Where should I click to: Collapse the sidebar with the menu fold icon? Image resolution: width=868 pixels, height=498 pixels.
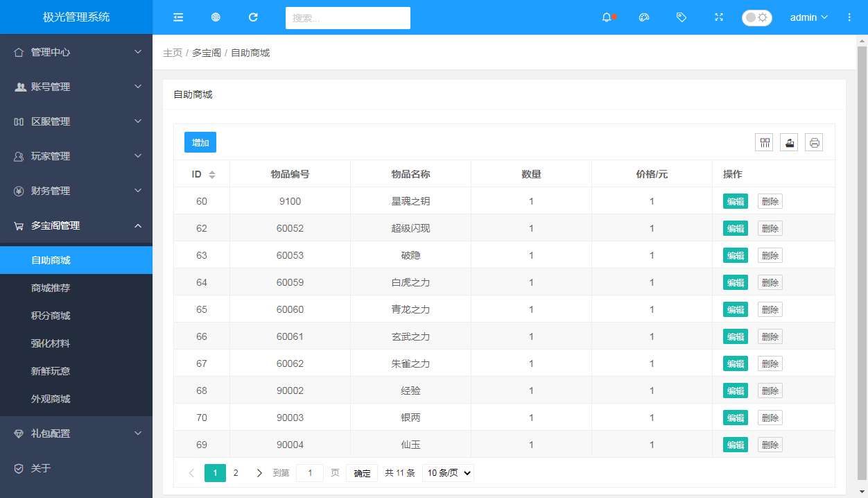click(178, 17)
